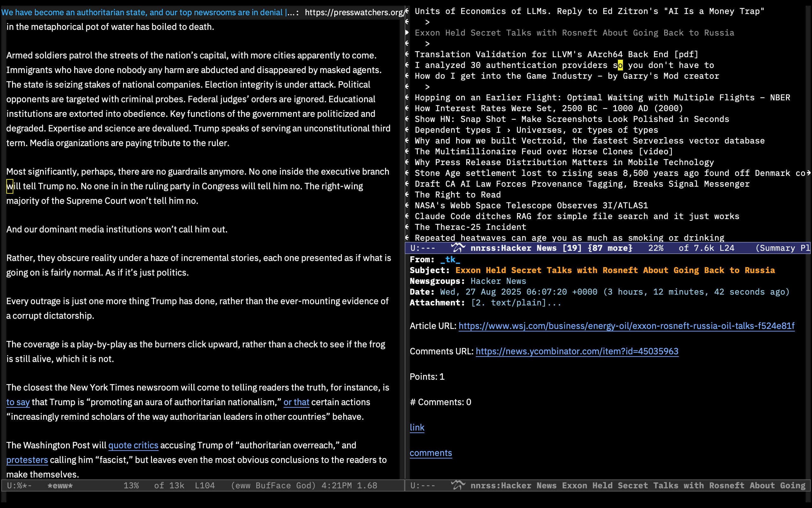
Task: Click the '22%' position in the summary mode line
Action: [x=656, y=248]
